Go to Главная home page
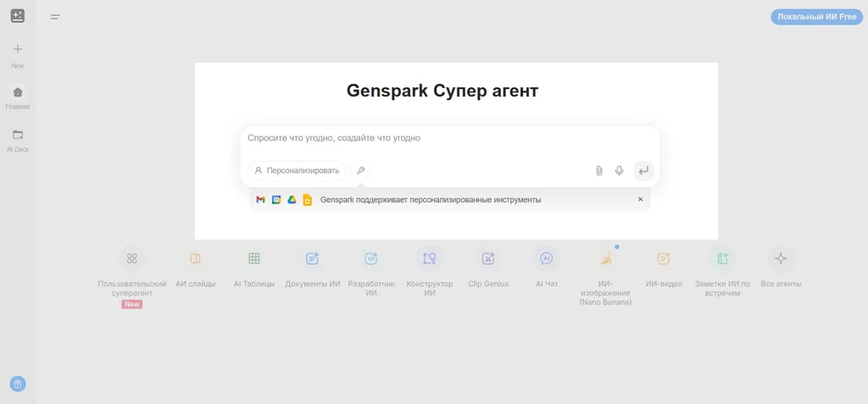The image size is (868, 404). click(18, 92)
